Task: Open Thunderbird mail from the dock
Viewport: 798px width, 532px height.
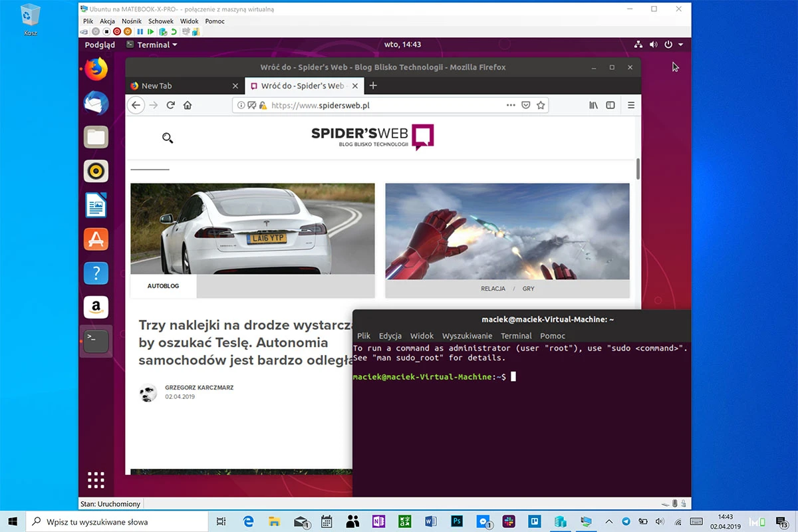Action: (96, 103)
